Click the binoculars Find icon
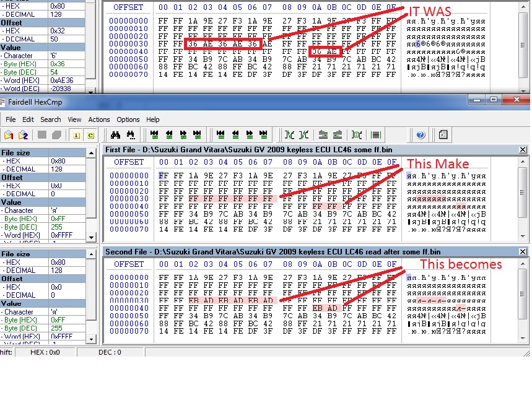 [x=115, y=135]
